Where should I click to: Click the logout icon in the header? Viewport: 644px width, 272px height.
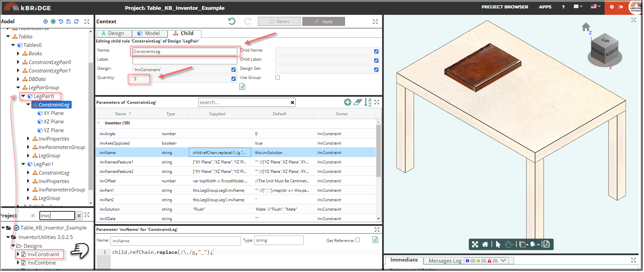pyautogui.click(x=621, y=7)
